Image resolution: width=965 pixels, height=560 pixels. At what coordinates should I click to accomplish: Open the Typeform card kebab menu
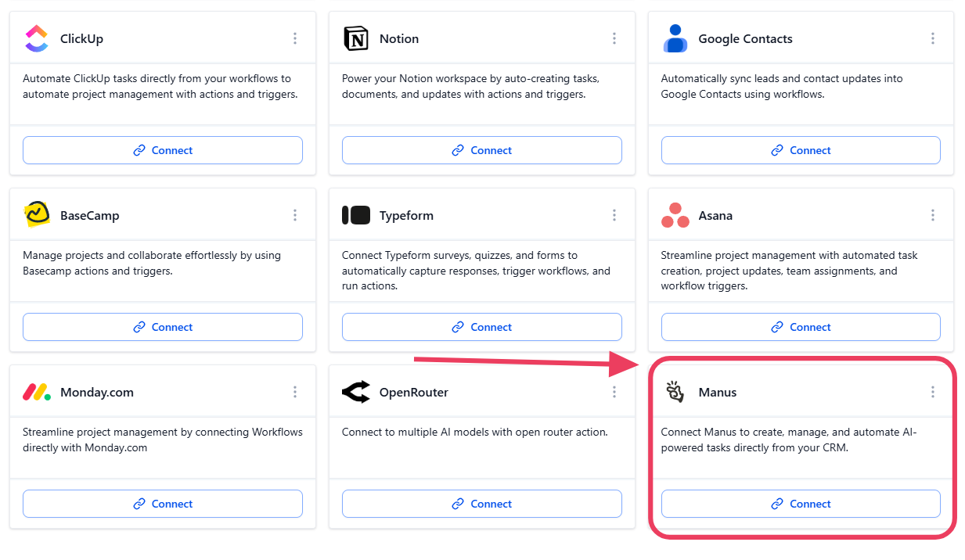(x=614, y=215)
